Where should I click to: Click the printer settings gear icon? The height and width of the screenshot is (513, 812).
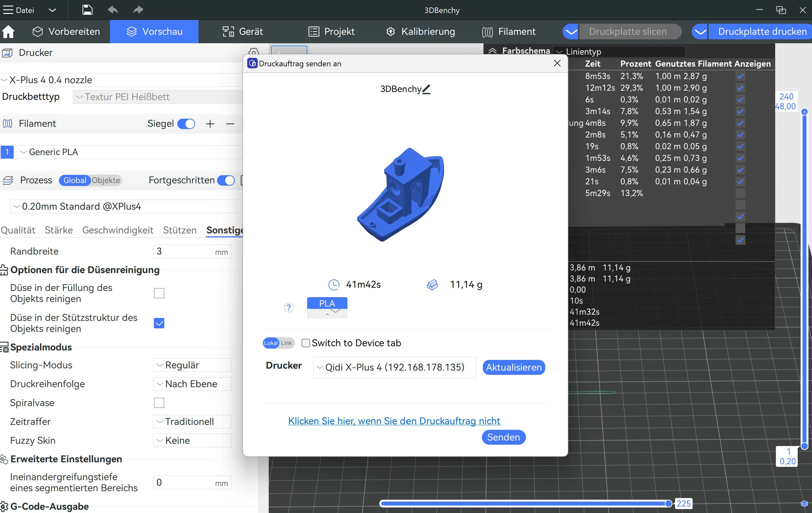tap(253, 52)
